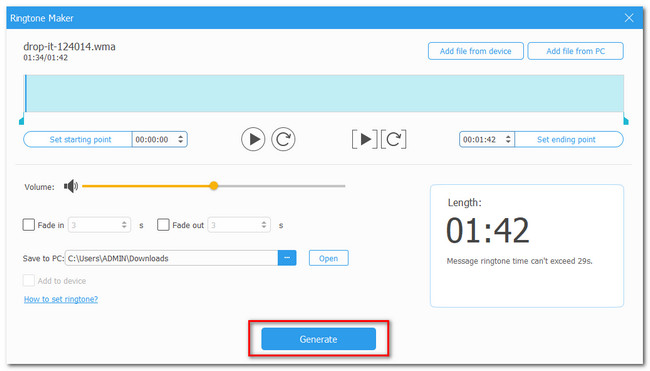Adjust the ending time stepper arrows
The width and height of the screenshot is (650, 371).
[x=508, y=140]
